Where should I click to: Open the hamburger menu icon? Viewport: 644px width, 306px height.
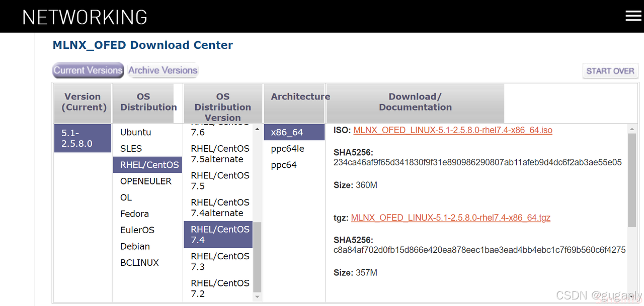(x=633, y=16)
